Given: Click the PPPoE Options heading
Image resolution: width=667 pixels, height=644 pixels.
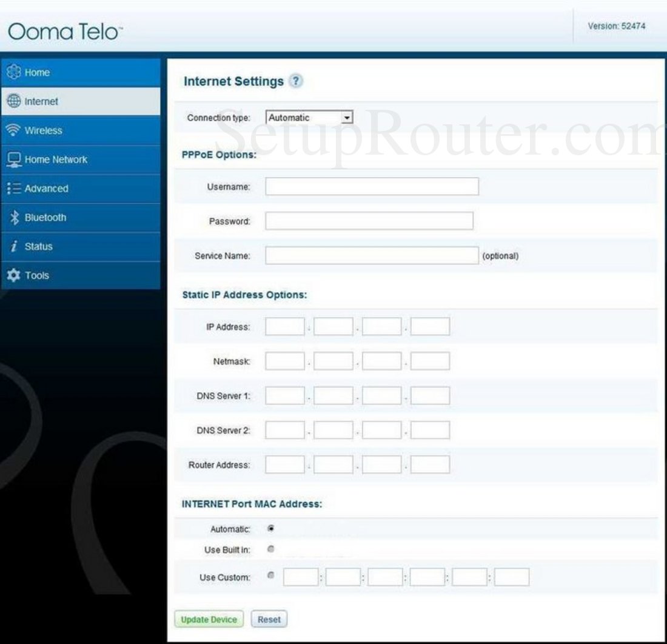Looking at the screenshot, I should (x=219, y=155).
